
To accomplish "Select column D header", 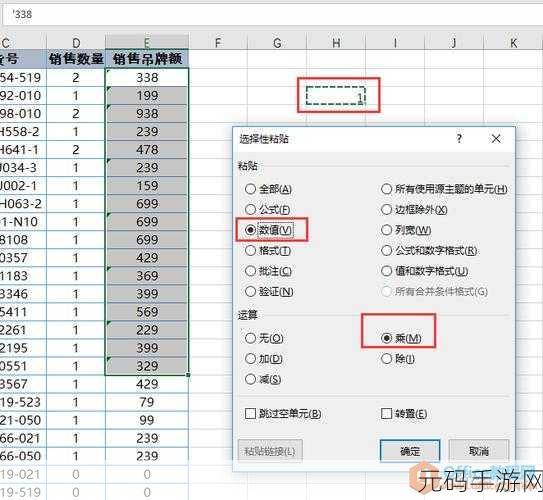I will point(76,42).
